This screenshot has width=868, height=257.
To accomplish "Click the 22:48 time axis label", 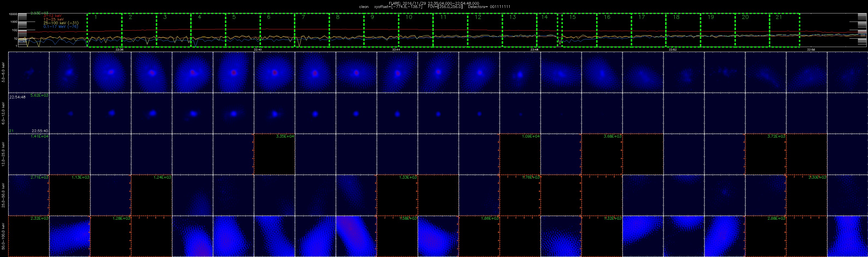I will (534, 50).
